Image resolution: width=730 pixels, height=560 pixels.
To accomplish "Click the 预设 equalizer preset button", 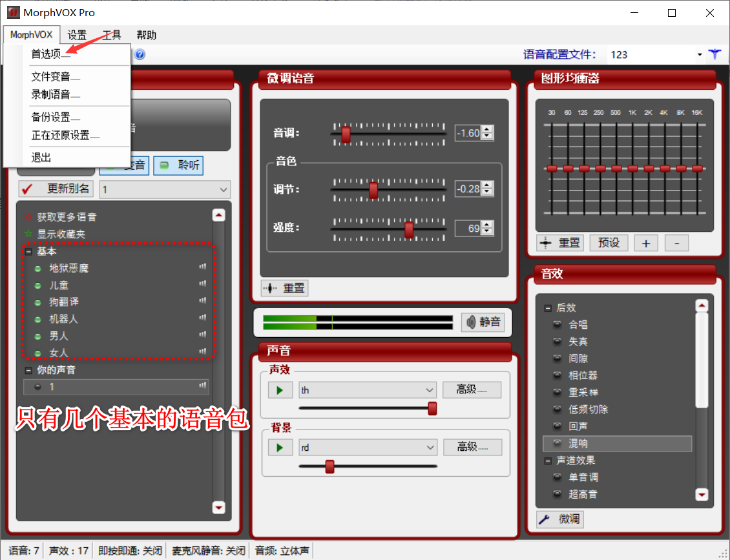I will click(609, 243).
